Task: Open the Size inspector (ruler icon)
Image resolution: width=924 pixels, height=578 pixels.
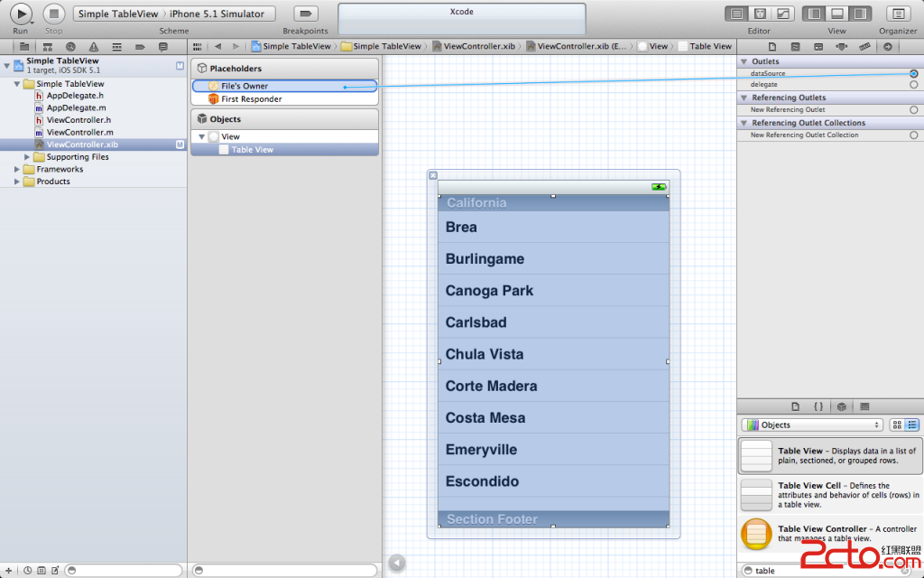Action: pos(864,46)
